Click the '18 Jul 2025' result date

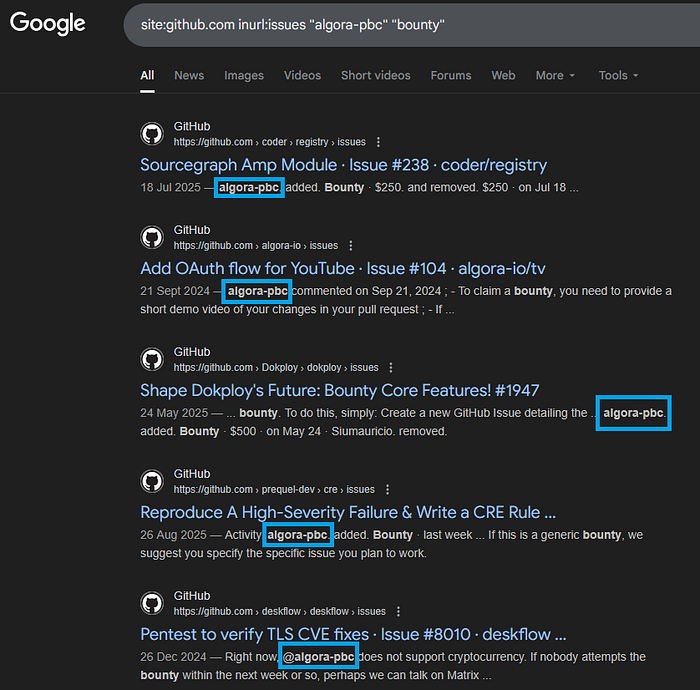tap(171, 187)
